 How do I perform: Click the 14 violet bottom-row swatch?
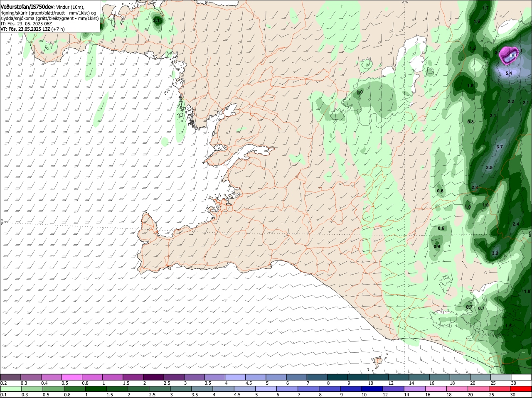(415, 388)
